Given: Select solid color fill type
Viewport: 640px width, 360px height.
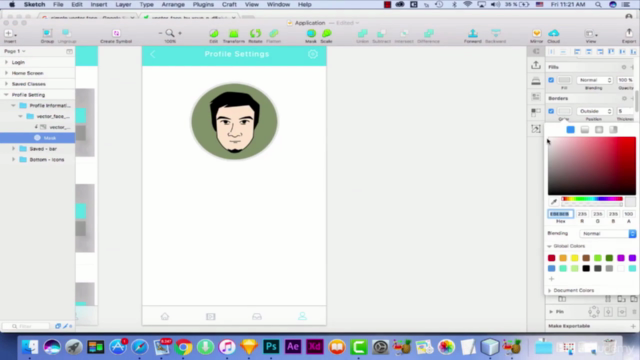Looking at the screenshot, I should click(571, 130).
